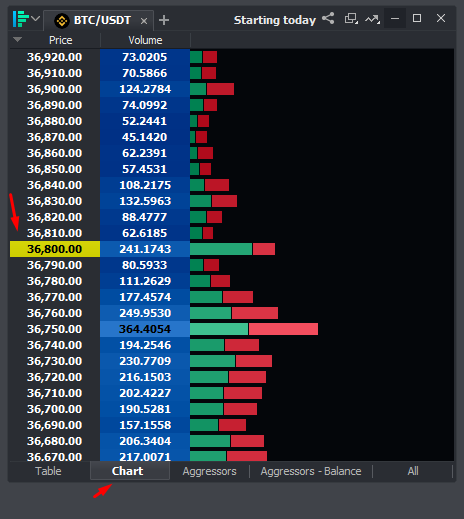
Task: Expand the chevron next to the app logo
Action: pos(35,19)
